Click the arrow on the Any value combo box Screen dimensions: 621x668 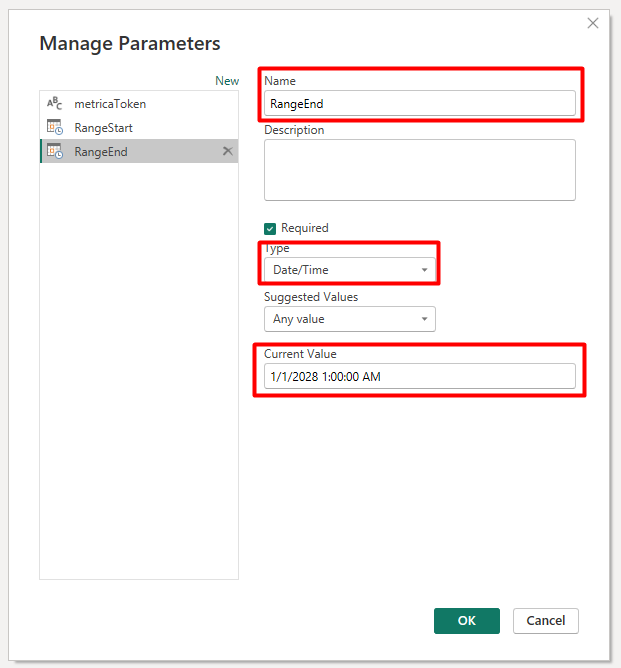pos(424,319)
